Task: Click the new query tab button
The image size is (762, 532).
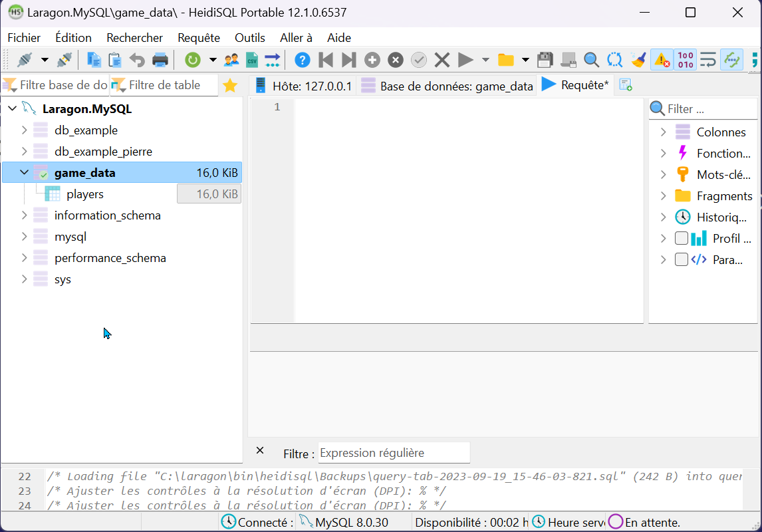Action: click(625, 85)
